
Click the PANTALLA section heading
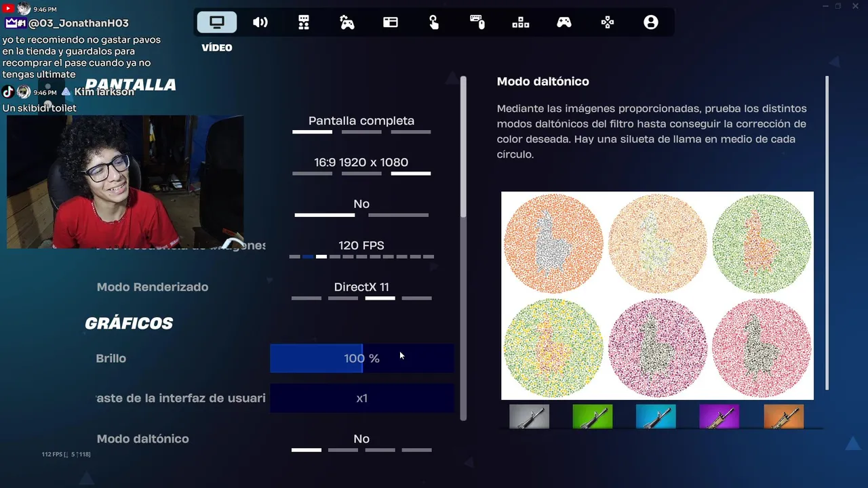pyautogui.click(x=131, y=85)
